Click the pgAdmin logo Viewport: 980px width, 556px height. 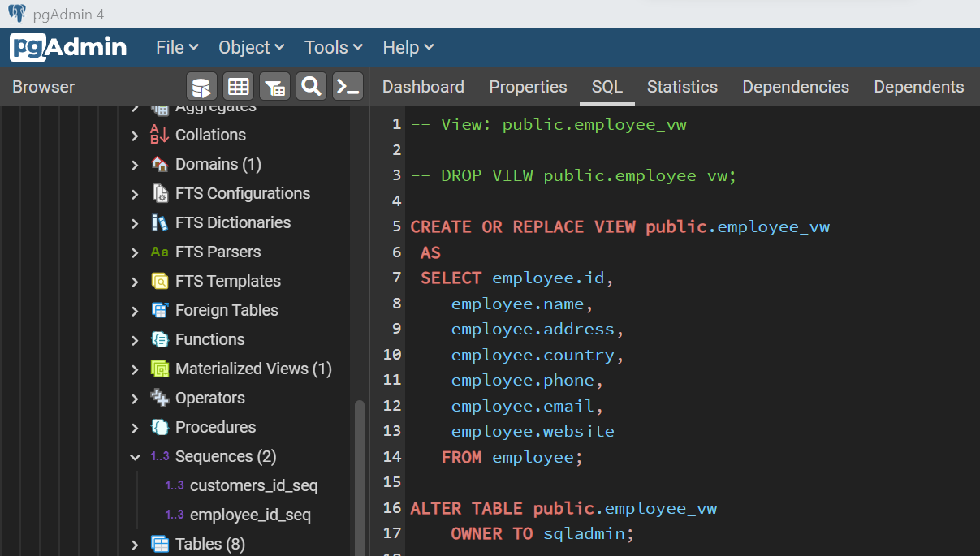(68, 47)
